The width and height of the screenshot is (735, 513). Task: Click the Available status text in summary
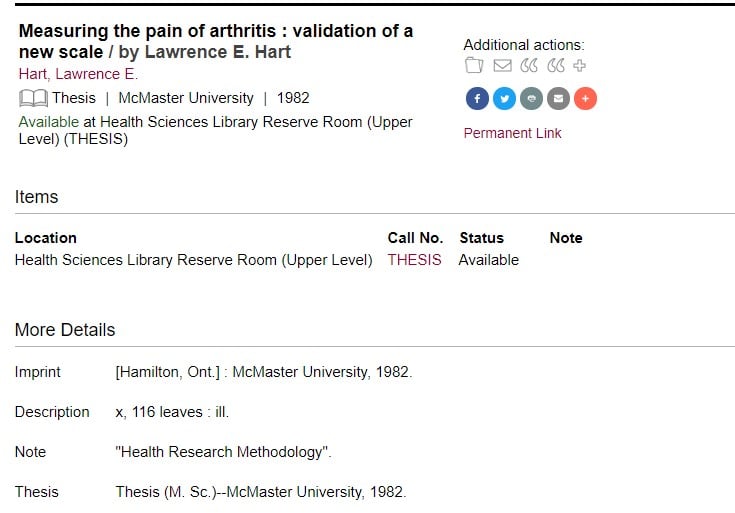click(x=49, y=122)
